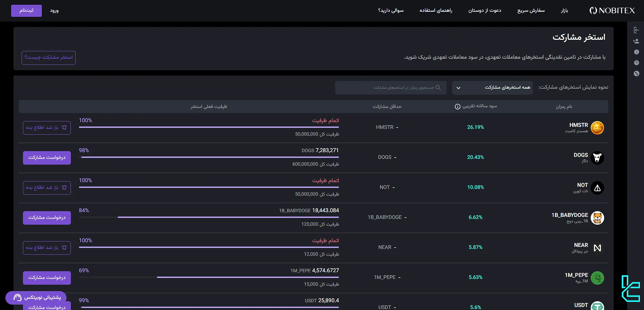This screenshot has width=644, height=310.
Task: Click the sidebar login arrow icon
Action: click(636, 30)
